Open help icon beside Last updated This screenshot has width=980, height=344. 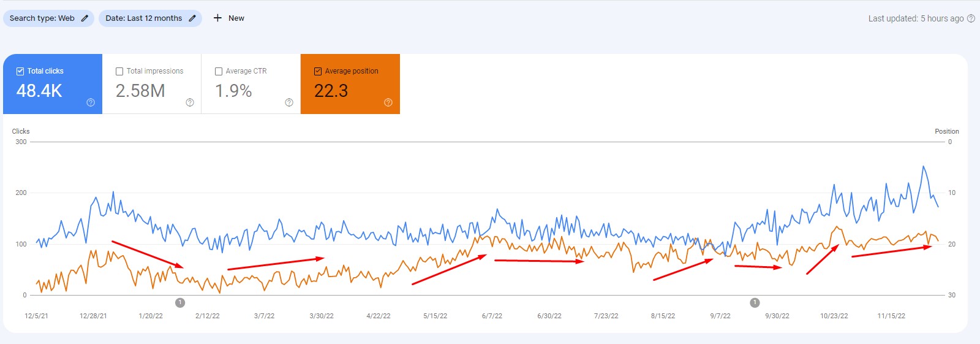point(971,18)
